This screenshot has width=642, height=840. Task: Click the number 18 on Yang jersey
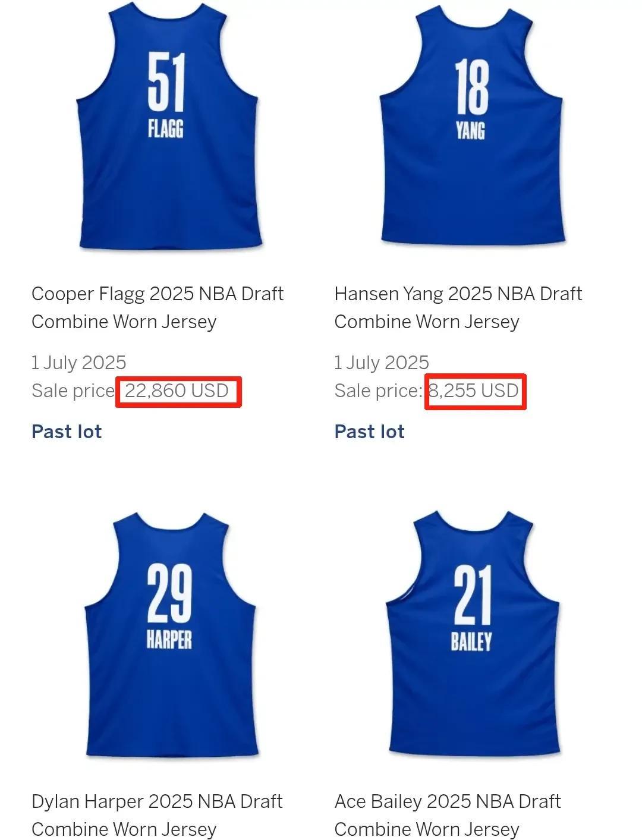click(x=472, y=87)
